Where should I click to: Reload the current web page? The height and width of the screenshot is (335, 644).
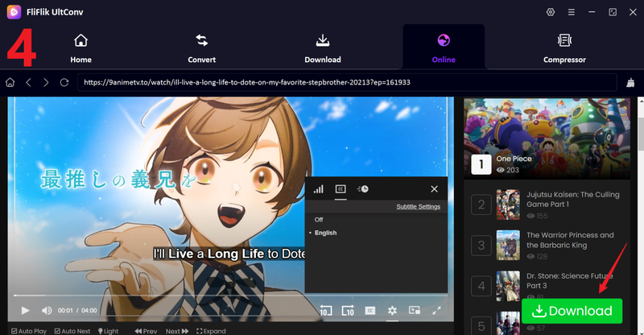[x=64, y=82]
